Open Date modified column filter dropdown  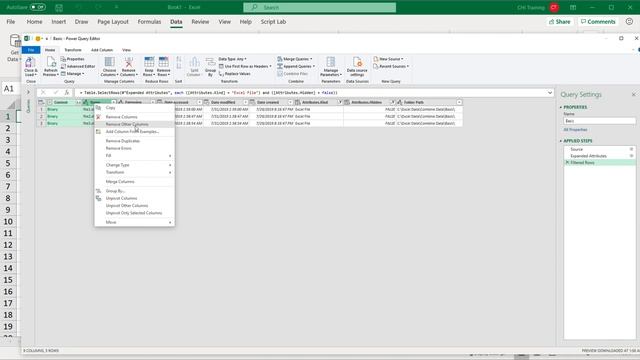245,102
